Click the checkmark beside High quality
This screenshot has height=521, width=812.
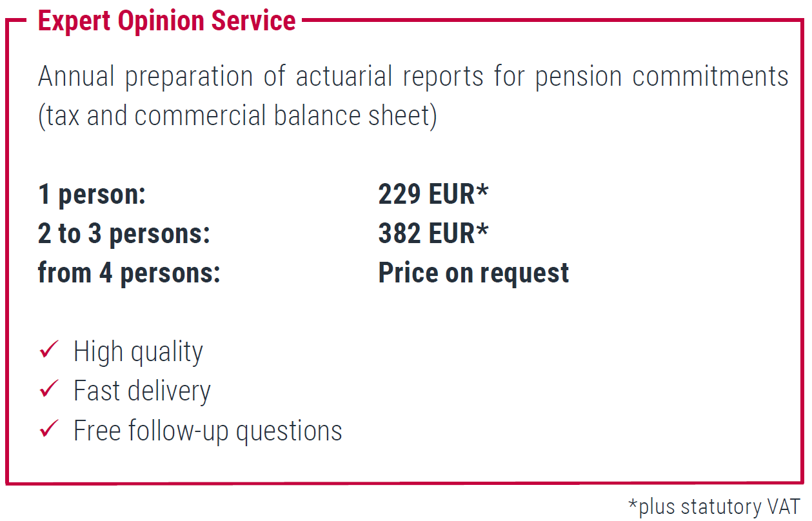tap(49, 350)
